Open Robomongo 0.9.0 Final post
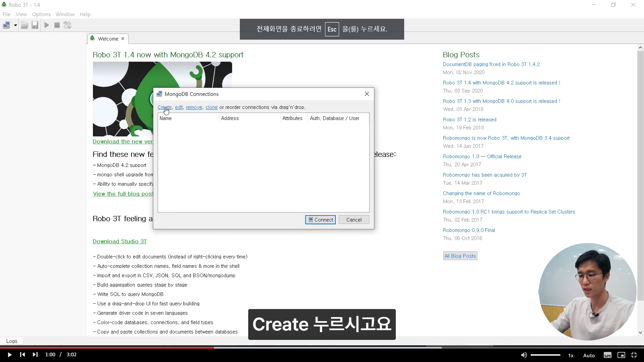The image size is (644, 362). coord(469,230)
